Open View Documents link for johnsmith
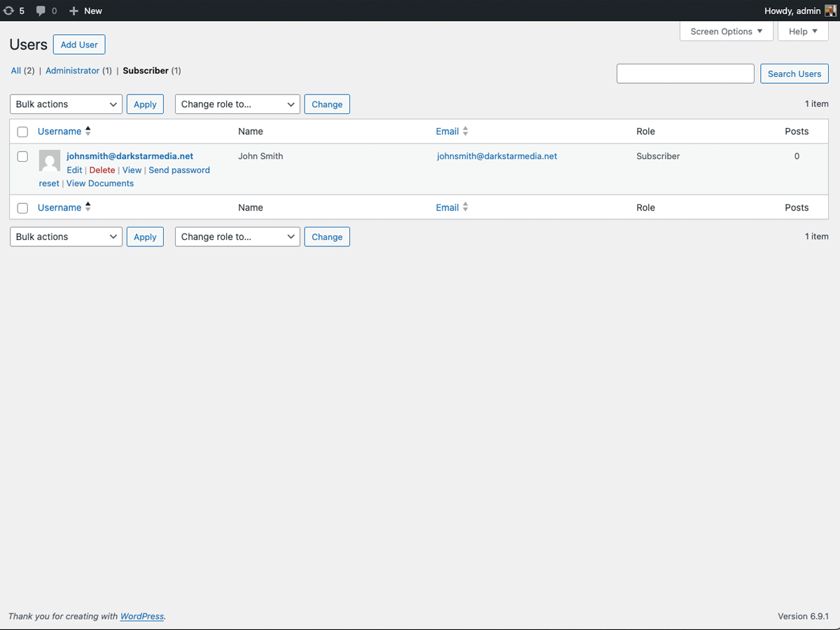Image resolution: width=840 pixels, height=630 pixels. (100, 183)
